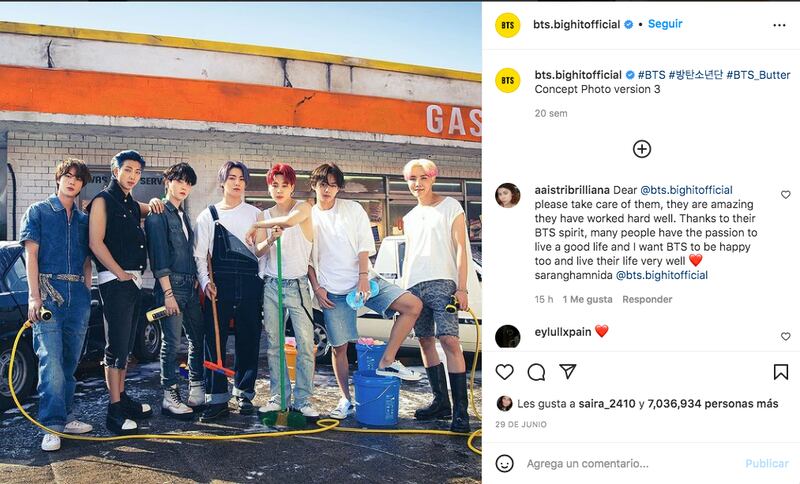This screenshot has width=800, height=484.
Task: Open the saira_2410 liker avatar
Action: (504, 403)
